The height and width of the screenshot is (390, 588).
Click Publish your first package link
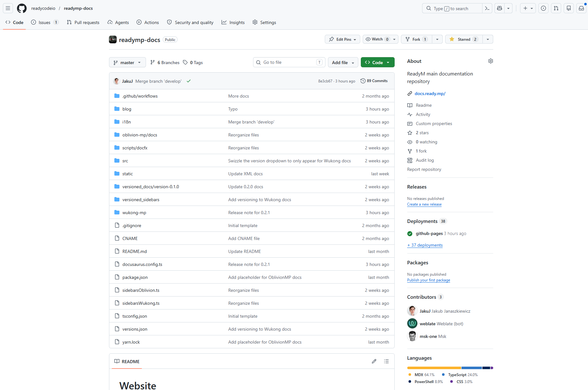[429, 280]
